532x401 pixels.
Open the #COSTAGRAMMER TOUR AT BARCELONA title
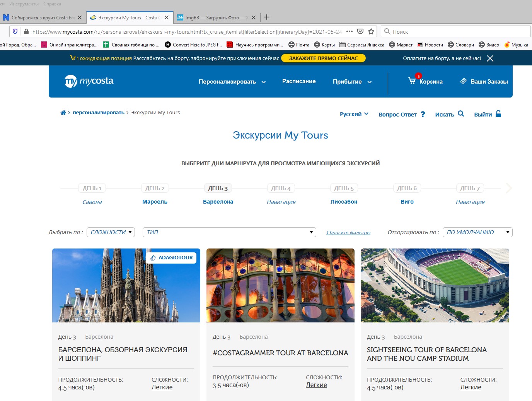point(280,353)
